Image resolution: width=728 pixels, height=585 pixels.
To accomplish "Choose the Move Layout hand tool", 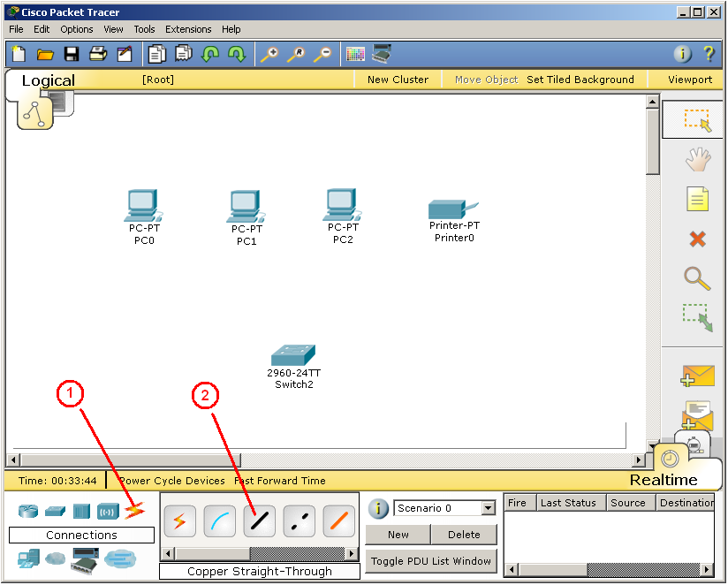I will (698, 159).
